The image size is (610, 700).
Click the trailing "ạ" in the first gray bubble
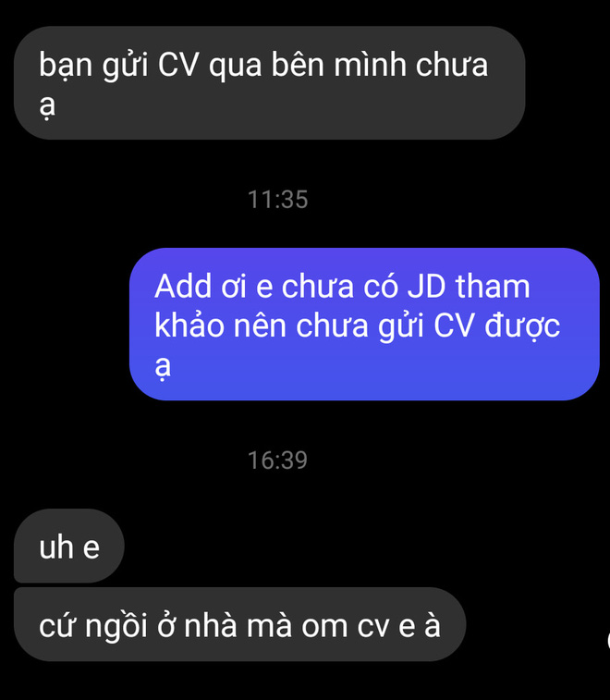[47, 107]
